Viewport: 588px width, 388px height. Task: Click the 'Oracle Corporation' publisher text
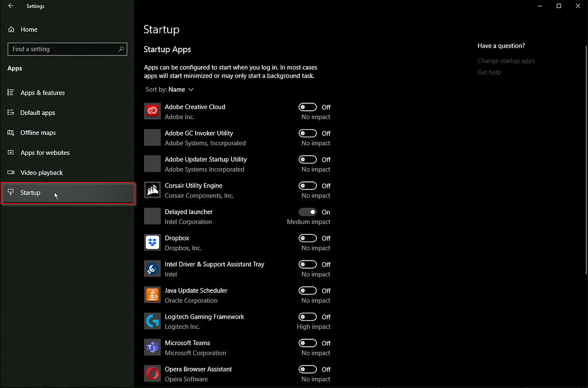(191, 301)
